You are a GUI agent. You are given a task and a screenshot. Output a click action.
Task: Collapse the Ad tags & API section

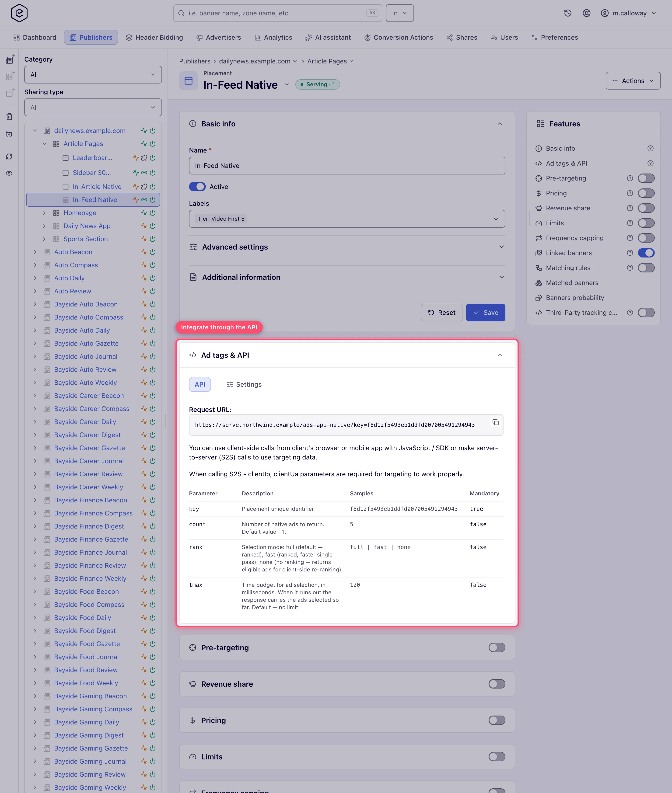[x=499, y=355]
